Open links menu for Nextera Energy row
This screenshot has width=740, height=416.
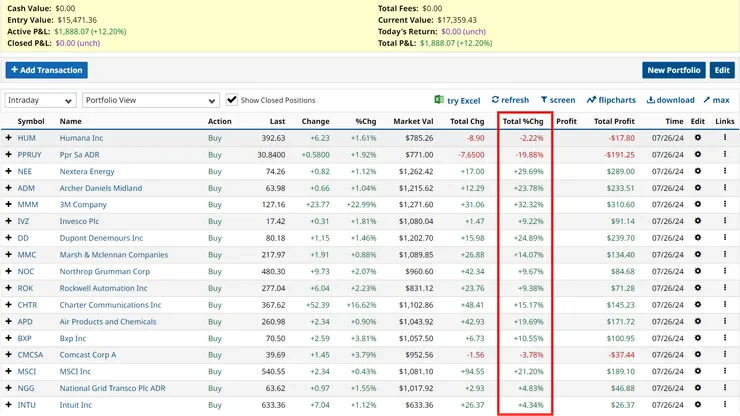[x=725, y=171]
